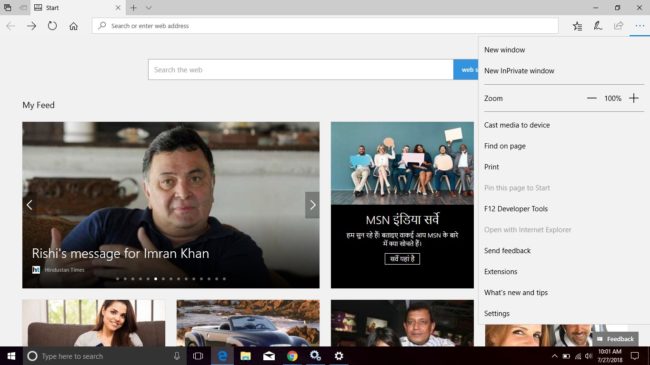Image resolution: width=650 pixels, height=365 pixels.
Task: Set these tabs aside icon
Action: pyautogui.click(x=23, y=7)
